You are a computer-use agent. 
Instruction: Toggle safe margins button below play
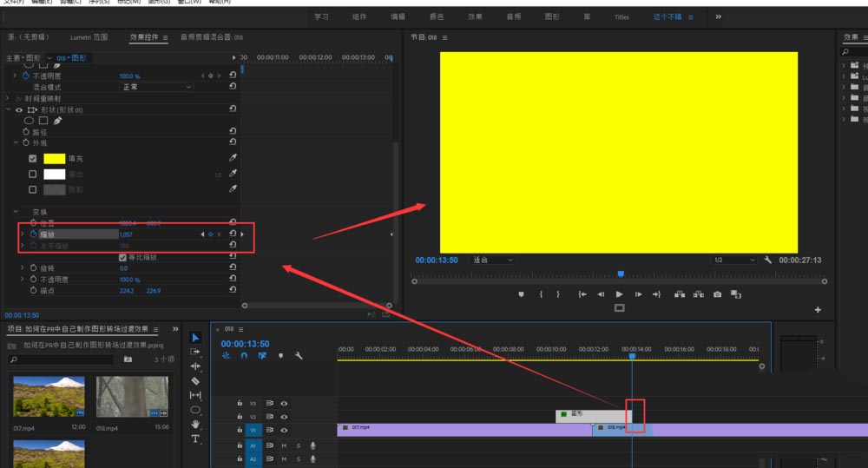click(x=620, y=308)
